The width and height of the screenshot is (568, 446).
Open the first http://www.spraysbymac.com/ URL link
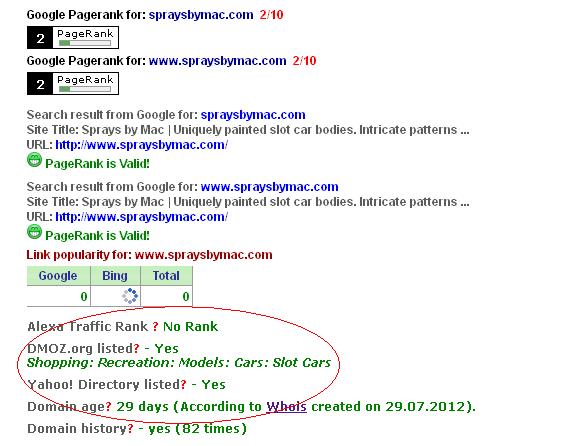point(142,145)
